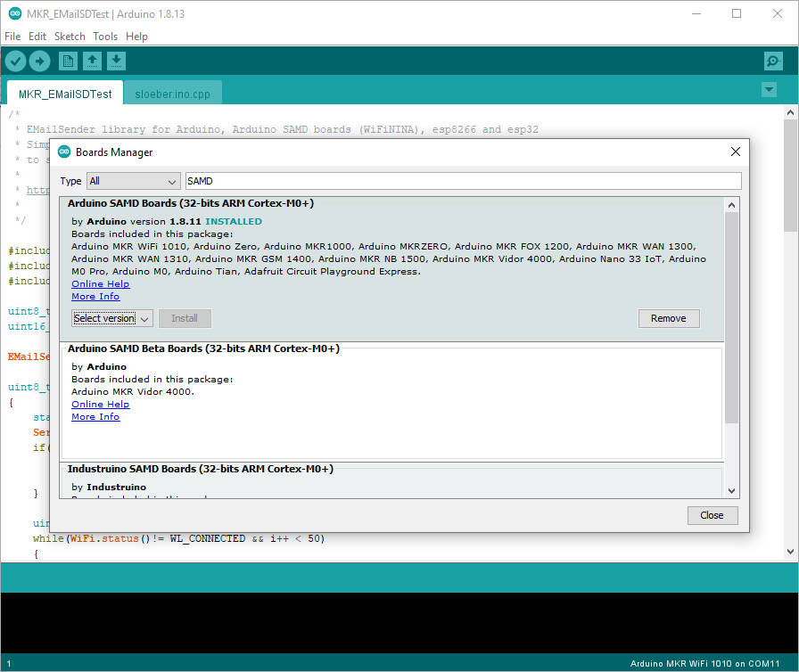The width and height of the screenshot is (799, 672).
Task: Open the Edit menu
Action: click(37, 37)
